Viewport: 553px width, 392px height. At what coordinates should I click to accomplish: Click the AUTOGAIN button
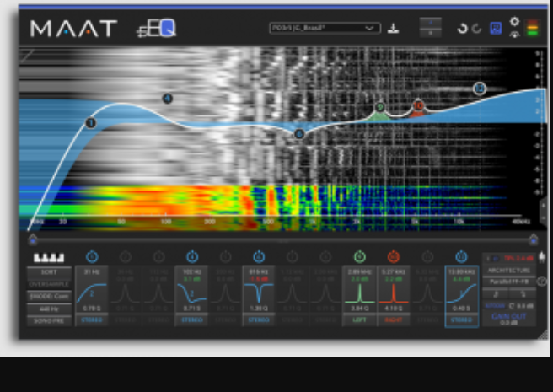point(496,305)
